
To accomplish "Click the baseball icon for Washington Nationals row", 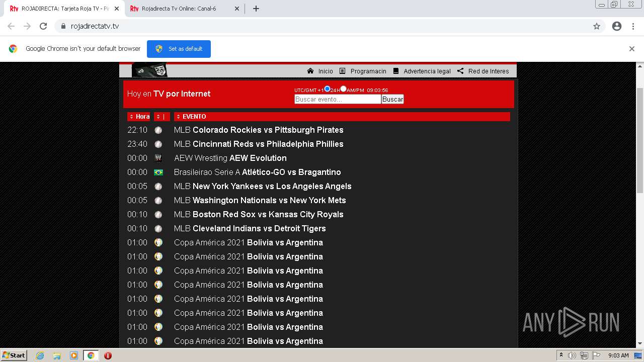I will pos(158,200).
